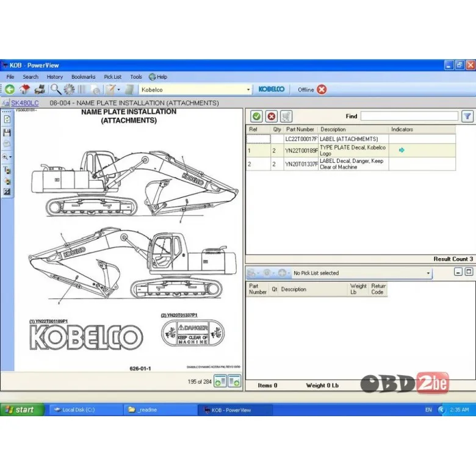The height and width of the screenshot is (476, 476).
Task: Click the document with gear icon
Action: click(x=96, y=90)
